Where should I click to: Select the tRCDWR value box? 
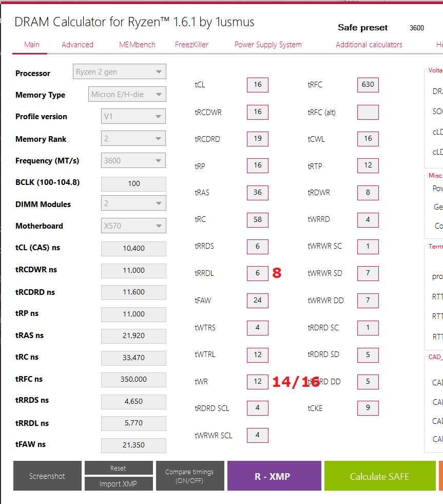(x=258, y=112)
